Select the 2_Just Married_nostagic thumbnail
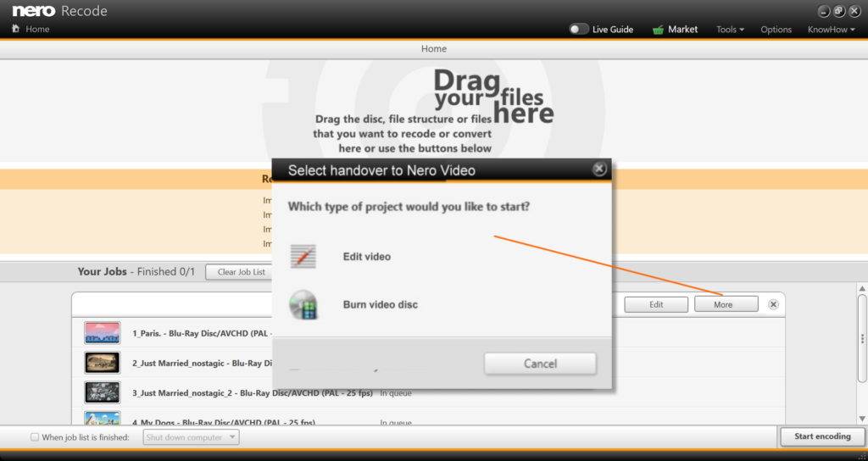This screenshot has width=868, height=461. pos(102,363)
